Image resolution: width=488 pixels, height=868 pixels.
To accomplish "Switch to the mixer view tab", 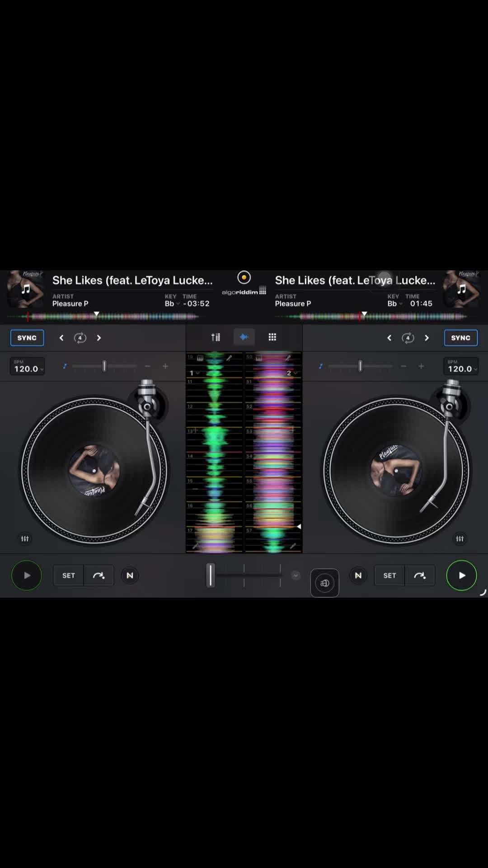I will [x=216, y=337].
